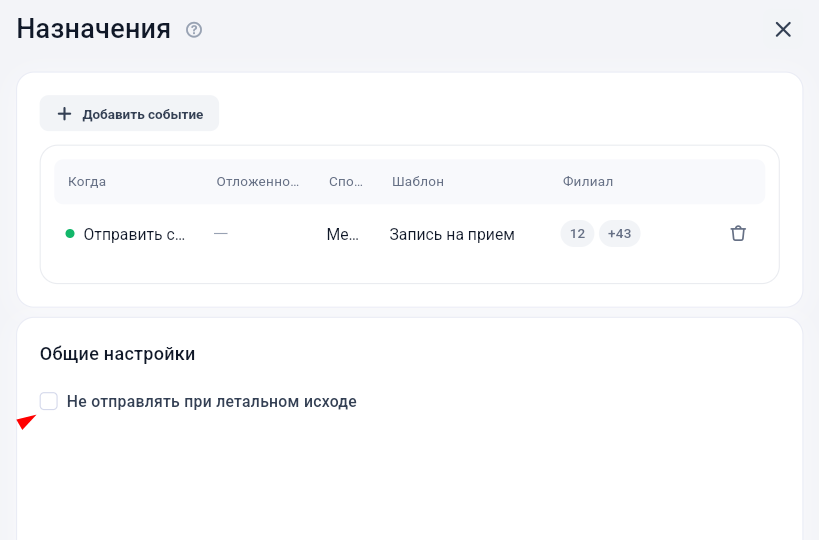Click the branch badge 12
Screen dimensions: 819x540
(x=577, y=233)
